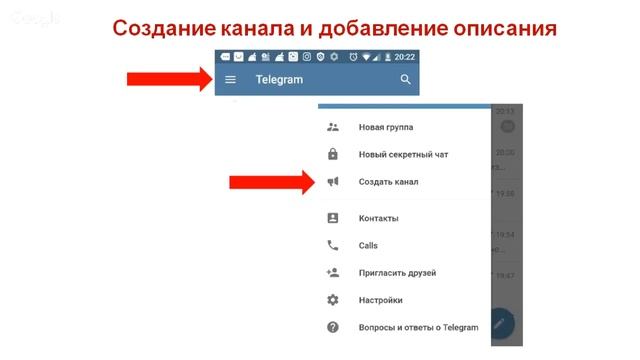
Task: Open the Calls menu entry
Action: tap(368, 246)
